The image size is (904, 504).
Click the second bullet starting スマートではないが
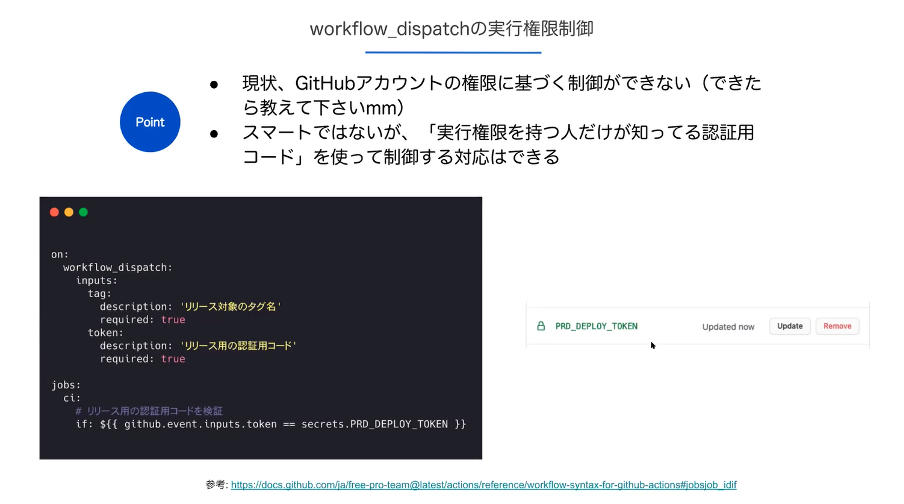tap(498, 144)
